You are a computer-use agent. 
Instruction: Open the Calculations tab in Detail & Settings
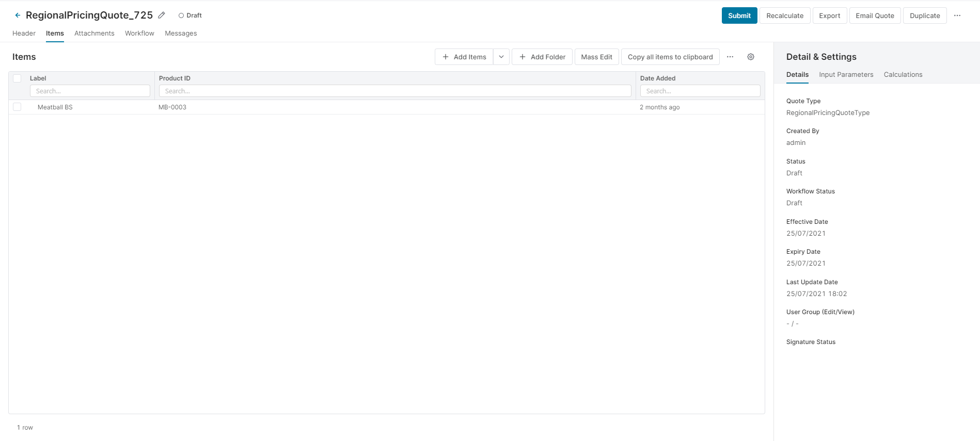tap(903, 75)
